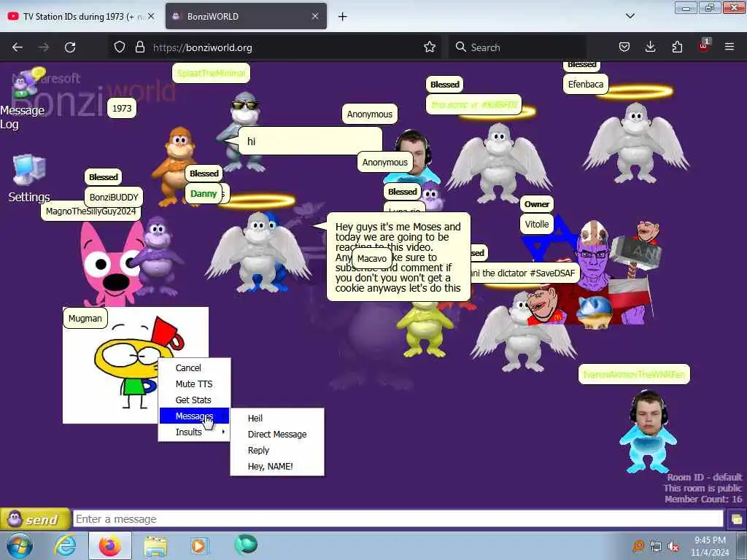Open the network tray icon
The height and width of the screenshot is (560, 747).
(656, 547)
